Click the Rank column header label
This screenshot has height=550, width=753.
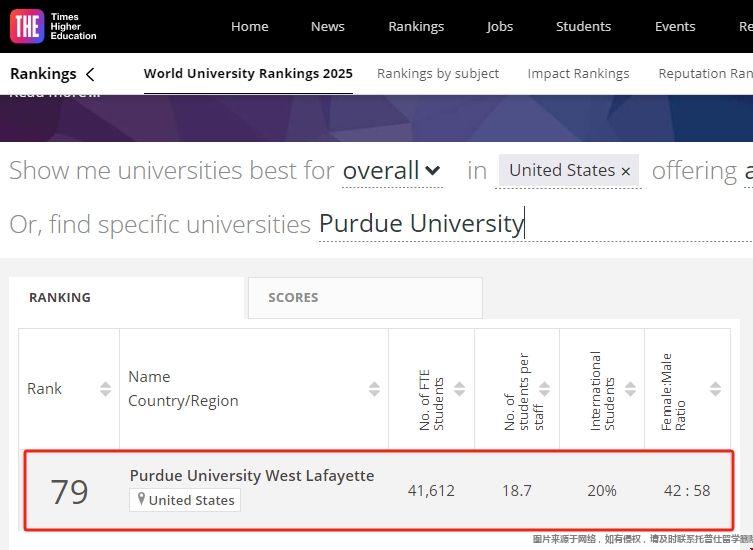pyautogui.click(x=44, y=389)
